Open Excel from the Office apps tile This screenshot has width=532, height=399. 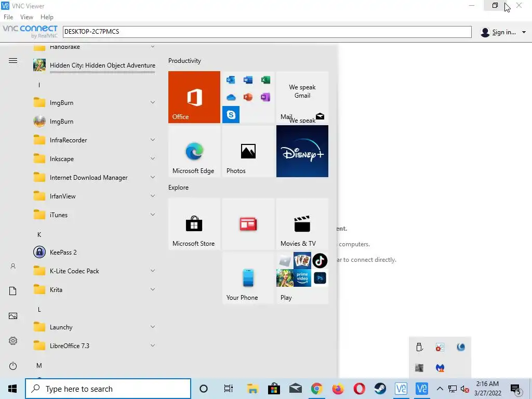coord(265,80)
